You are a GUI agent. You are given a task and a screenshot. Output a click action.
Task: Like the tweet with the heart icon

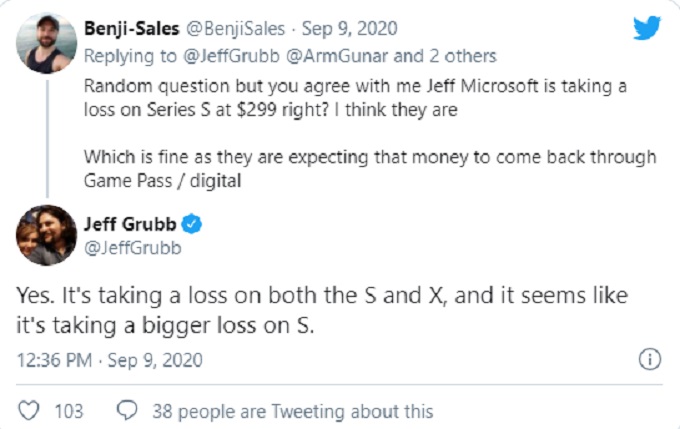(x=30, y=411)
